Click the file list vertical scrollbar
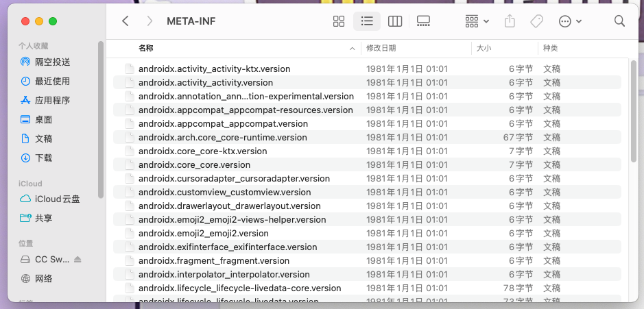The width and height of the screenshot is (644, 309). click(x=633, y=111)
